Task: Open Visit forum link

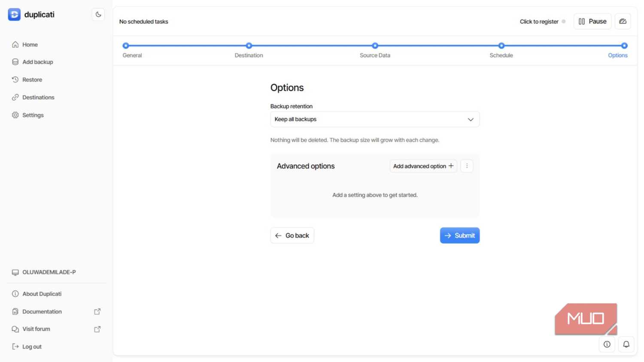Action: tap(36, 329)
